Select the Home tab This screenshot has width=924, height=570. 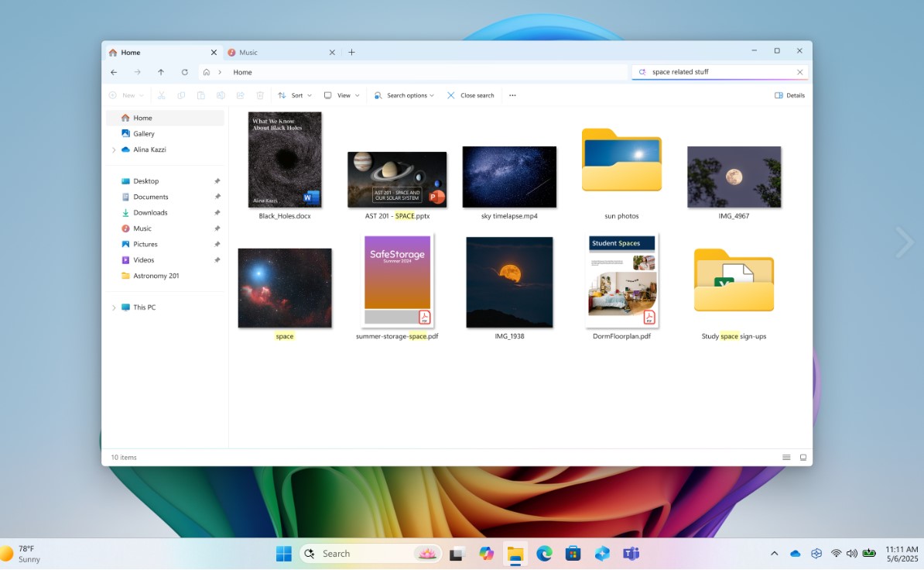point(163,53)
